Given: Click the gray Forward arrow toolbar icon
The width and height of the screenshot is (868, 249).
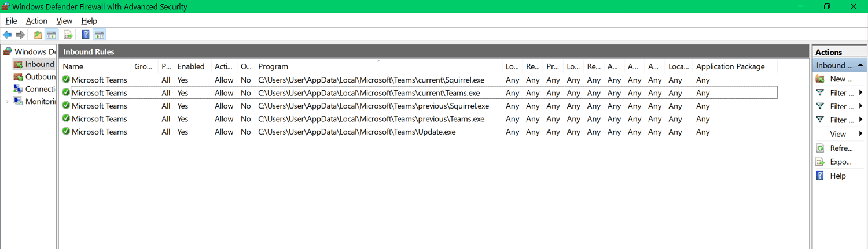Looking at the screenshot, I should tap(20, 35).
